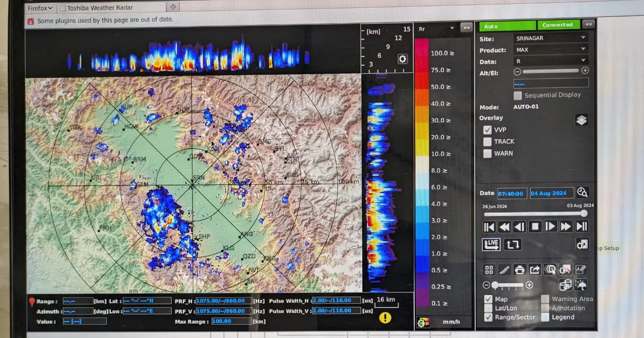This screenshot has height=338, width=644.
Task: Click the green Auto button
Action: click(x=508, y=26)
